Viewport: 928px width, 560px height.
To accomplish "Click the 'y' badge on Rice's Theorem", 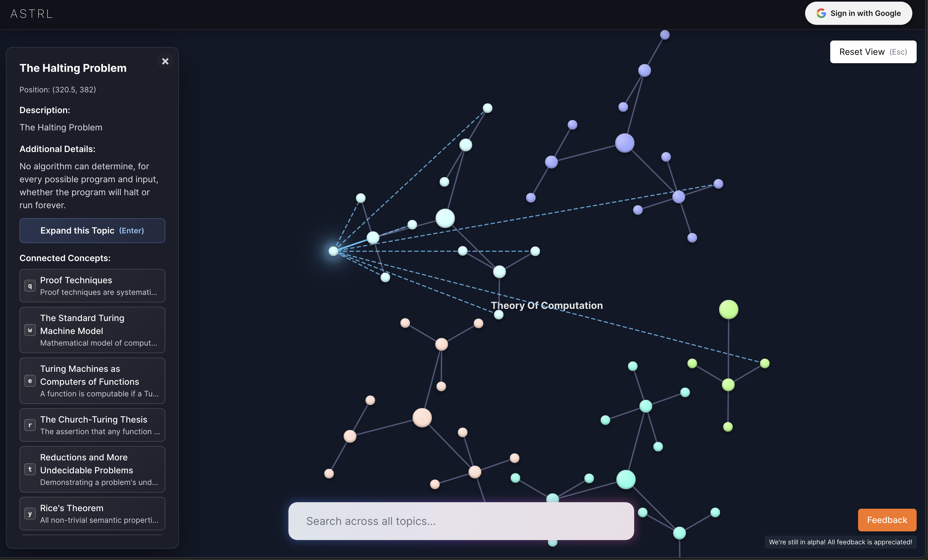I will pyautogui.click(x=30, y=514).
